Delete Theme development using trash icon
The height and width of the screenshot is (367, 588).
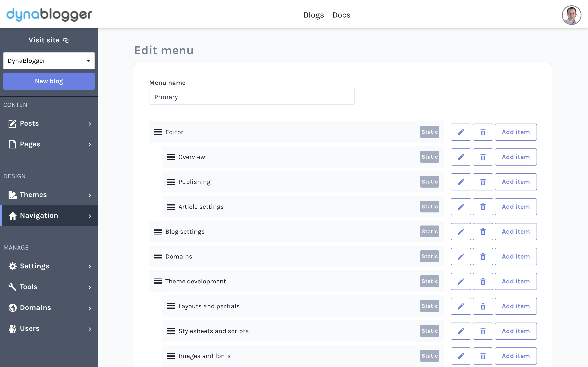483,281
